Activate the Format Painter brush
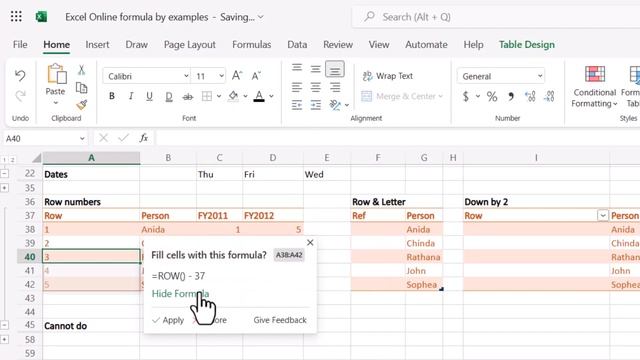 click(x=81, y=105)
